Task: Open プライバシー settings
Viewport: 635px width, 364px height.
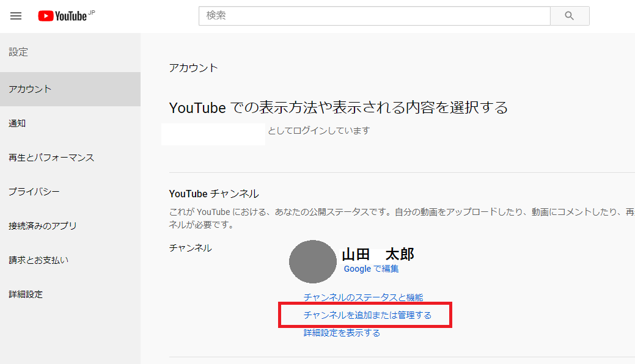Action: coord(70,192)
